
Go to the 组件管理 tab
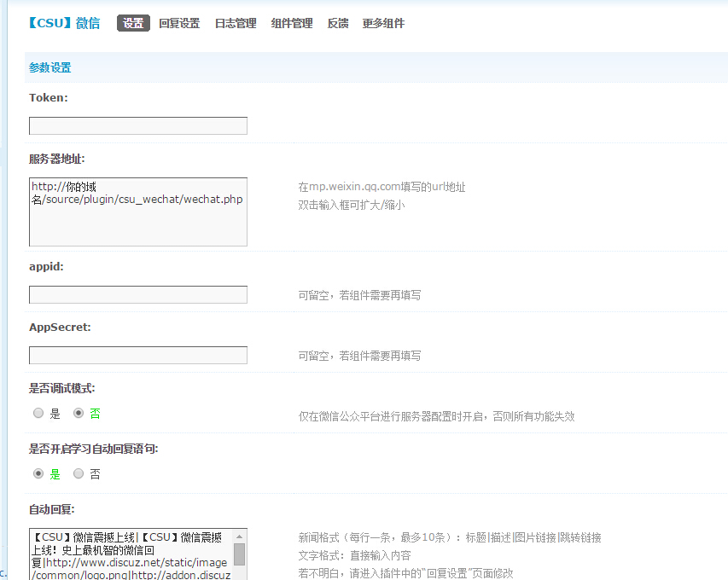click(292, 23)
